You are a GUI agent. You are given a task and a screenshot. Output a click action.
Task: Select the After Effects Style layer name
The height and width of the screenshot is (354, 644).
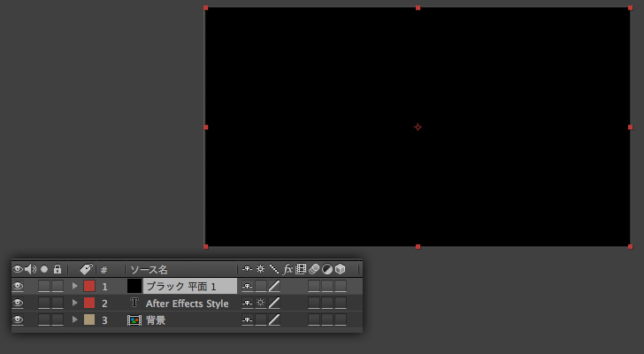pos(188,304)
